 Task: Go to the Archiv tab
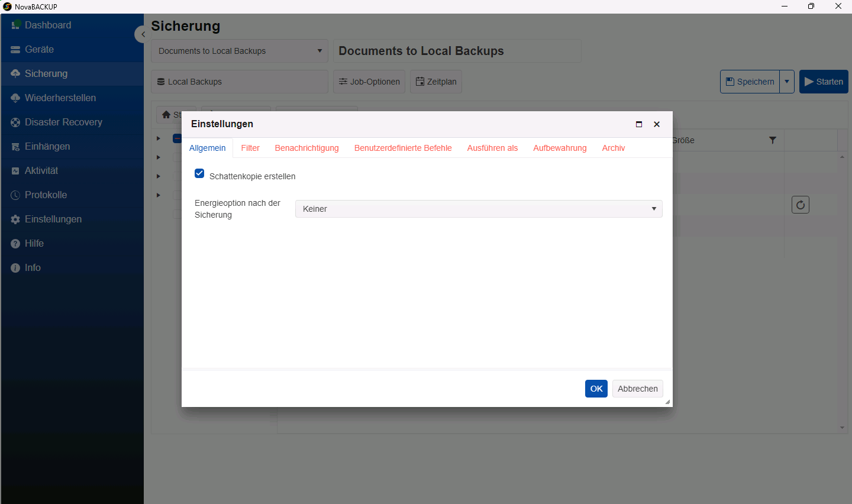click(614, 148)
